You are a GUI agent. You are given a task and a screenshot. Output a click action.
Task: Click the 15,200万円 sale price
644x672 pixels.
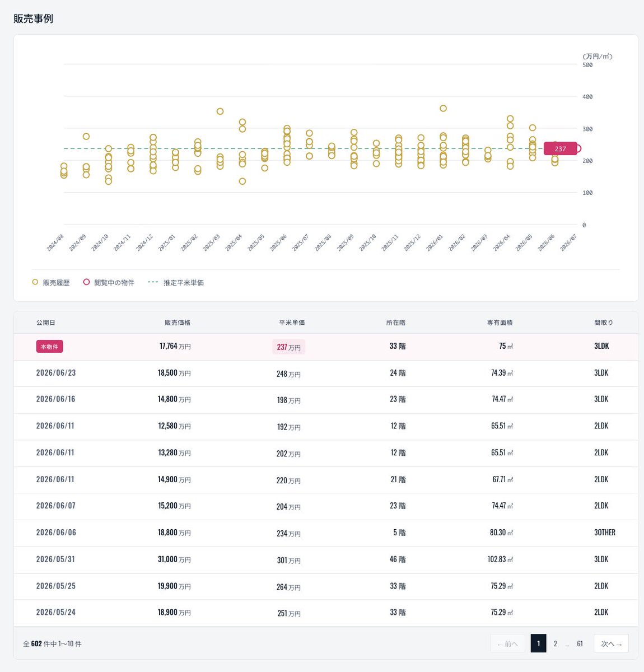(174, 506)
